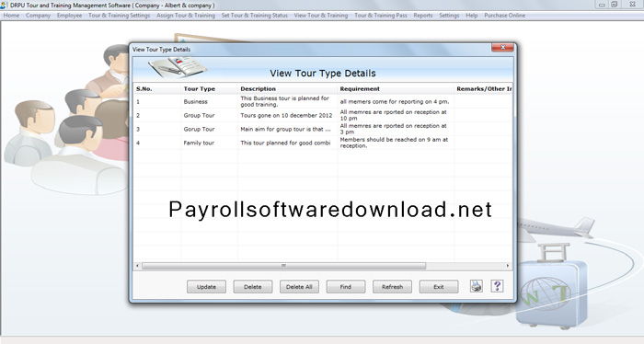644x344 pixels.
Task: Click the scrollbar right arrow
Action: pos(508,266)
